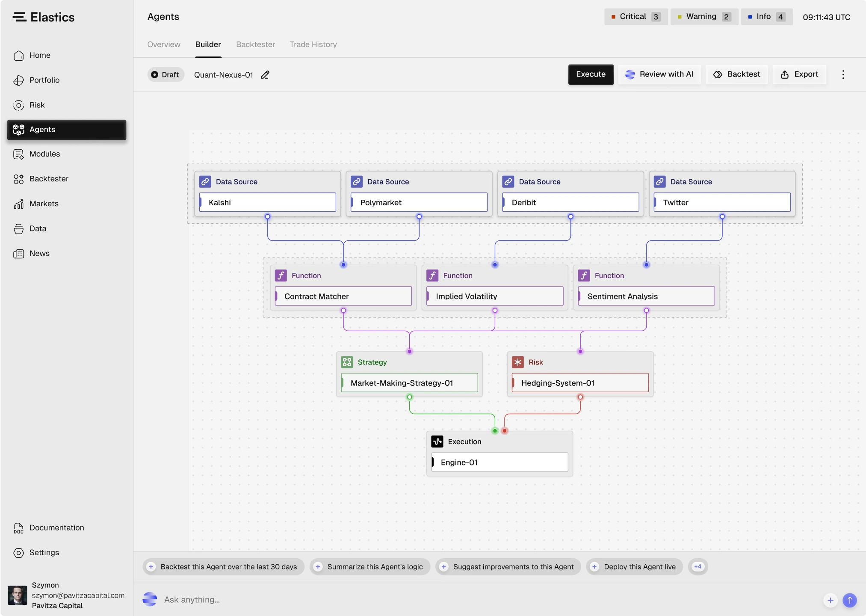Go to Markets in the sidebar
The image size is (866, 616).
(x=67, y=204)
